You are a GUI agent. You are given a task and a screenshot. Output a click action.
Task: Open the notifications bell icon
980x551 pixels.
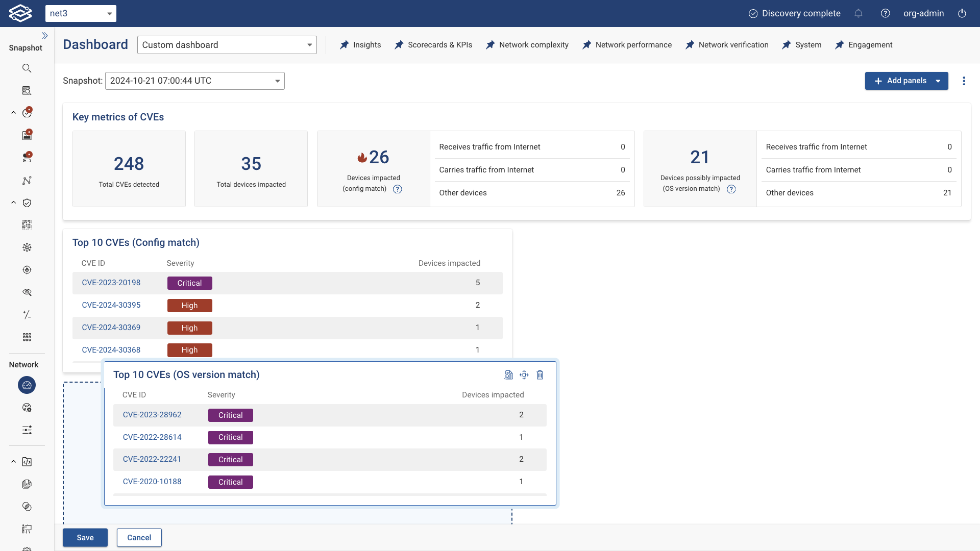[859, 13]
